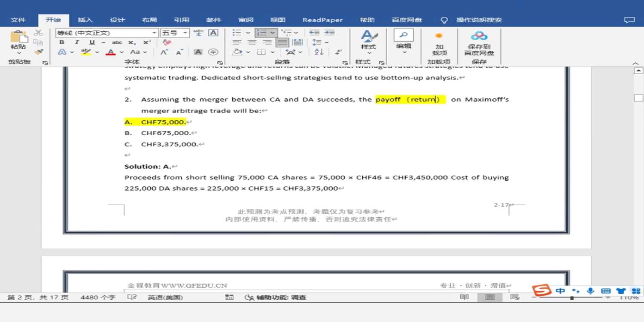Click the Paste (粘贴) clipboard icon
Screen dimensions: 644x322
click(18, 37)
